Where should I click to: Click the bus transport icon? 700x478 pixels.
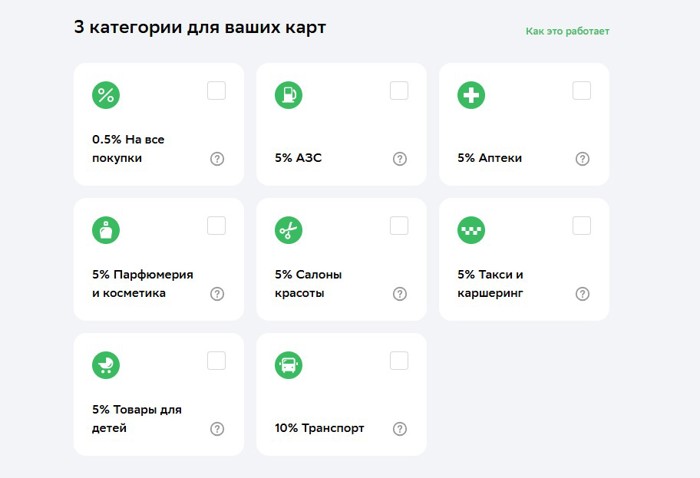coord(288,365)
